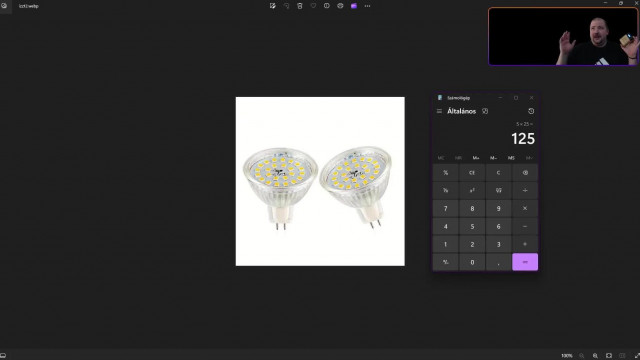This screenshot has height=360, width=640.
Task: Open the purple Clipchamp/Designer icon
Action: [x=354, y=6]
